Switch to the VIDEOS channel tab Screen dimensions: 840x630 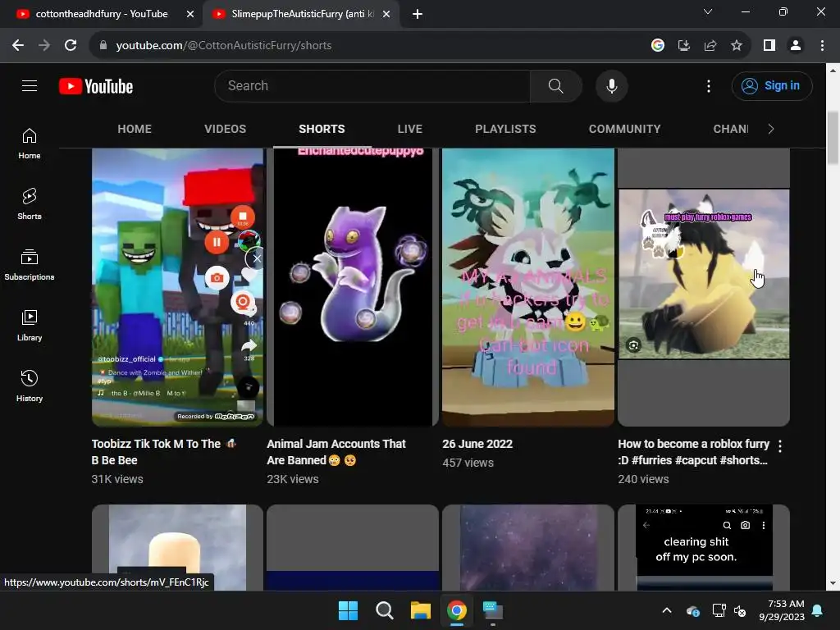[x=225, y=129]
